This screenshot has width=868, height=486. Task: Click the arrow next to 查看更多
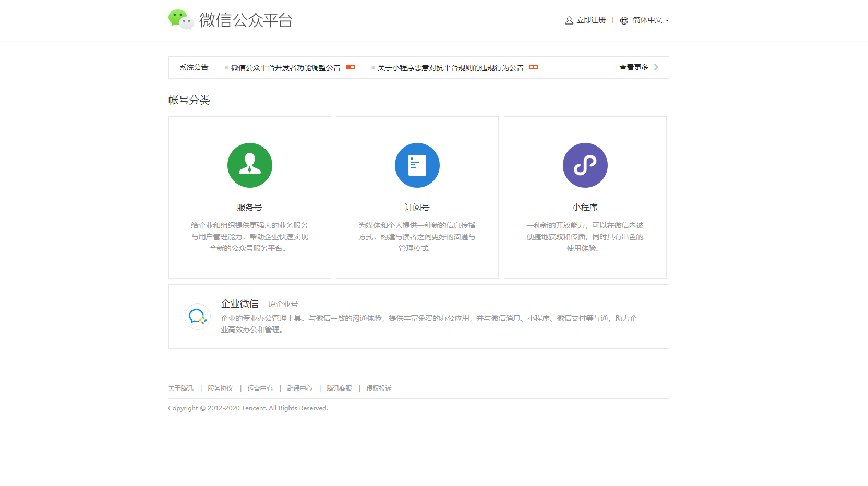(656, 67)
